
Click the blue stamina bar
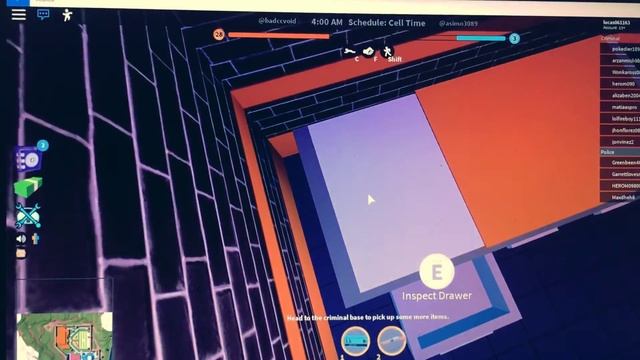pos(481,38)
